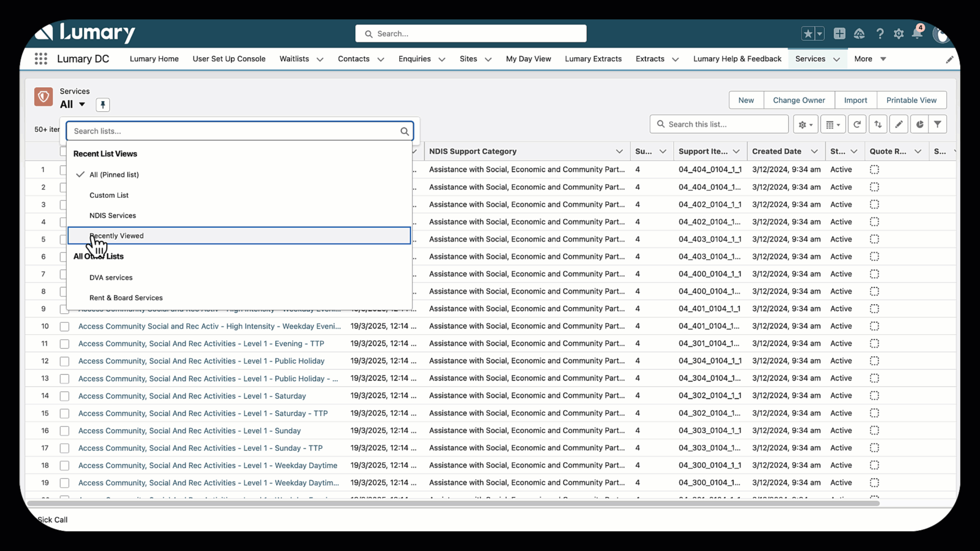This screenshot has width=980, height=551.
Task: Pin the current list view
Action: point(103,105)
